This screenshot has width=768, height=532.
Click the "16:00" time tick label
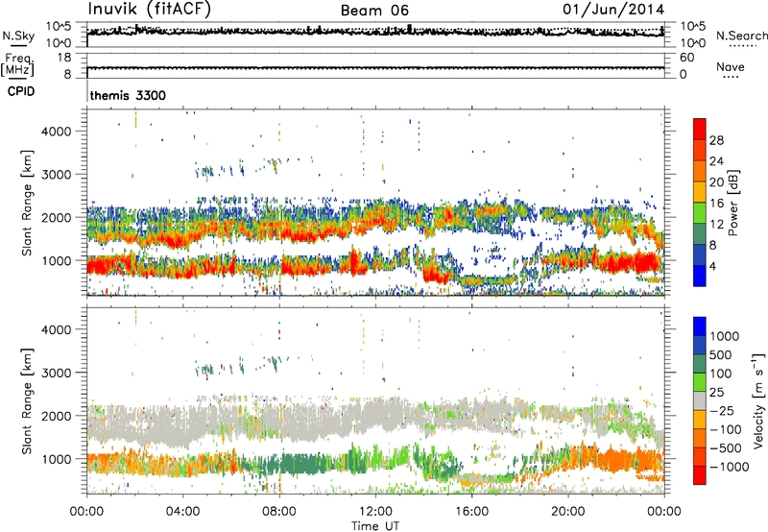click(x=471, y=512)
